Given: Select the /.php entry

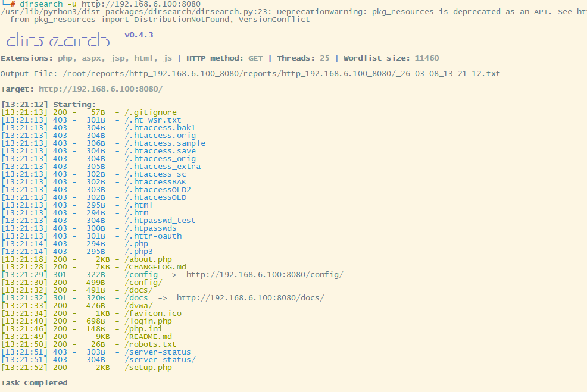Looking at the screenshot, I should 136,244.
